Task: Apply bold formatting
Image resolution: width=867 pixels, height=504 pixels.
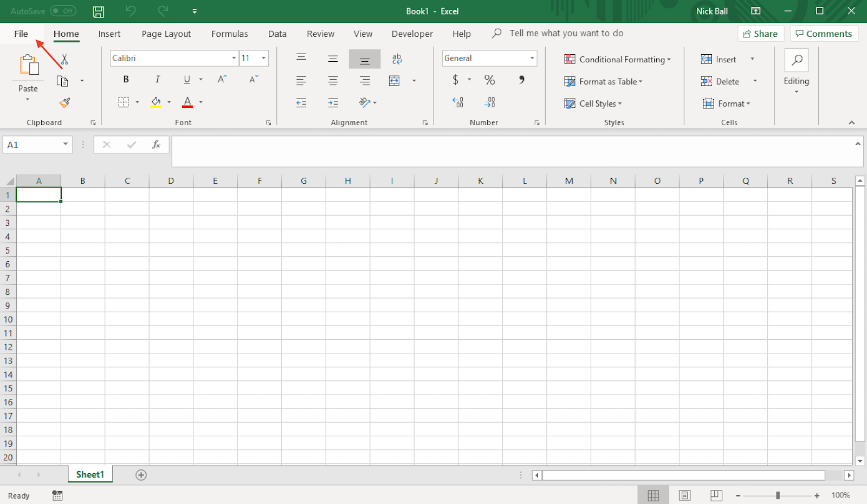Action: point(125,79)
